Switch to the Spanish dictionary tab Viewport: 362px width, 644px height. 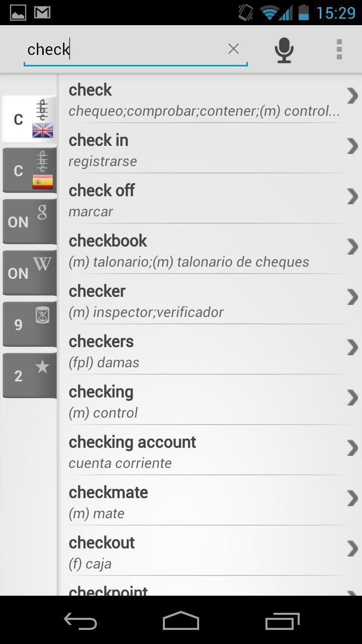29,171
